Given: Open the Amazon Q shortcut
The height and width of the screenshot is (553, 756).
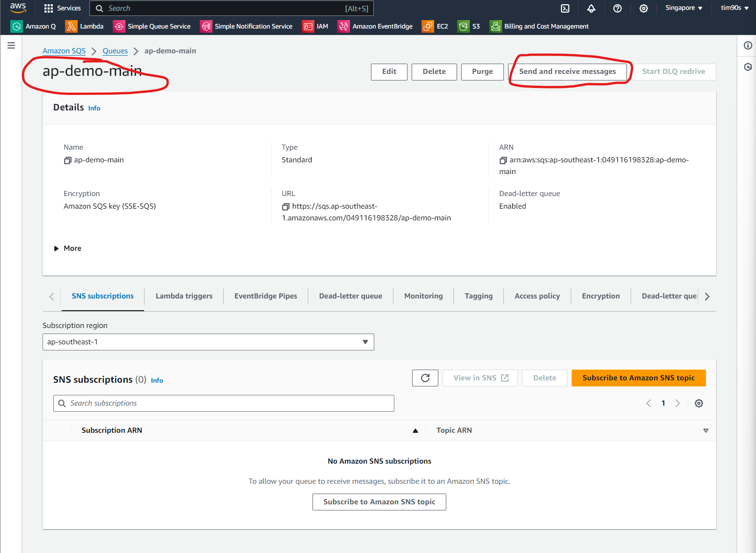Looking at the screenshot, I should [x=33, y=26].
